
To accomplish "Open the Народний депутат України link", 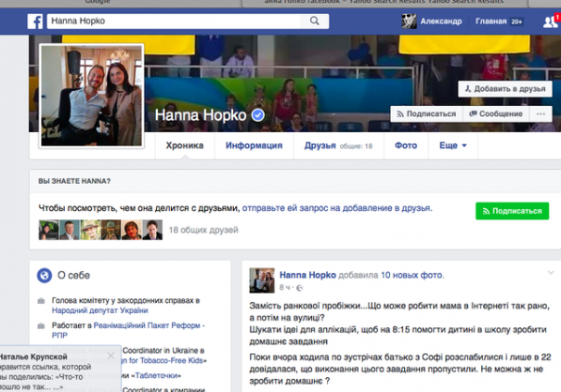I will [99, 310].
